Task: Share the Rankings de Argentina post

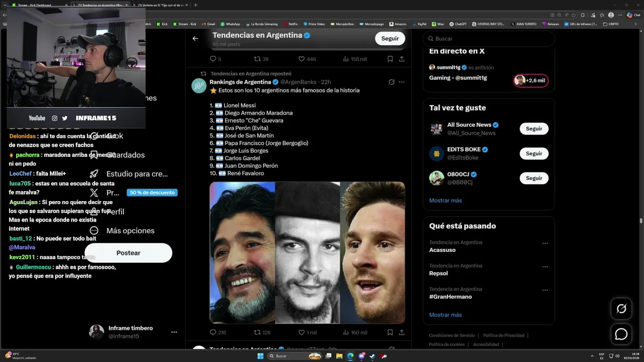Action: point(401,332)
